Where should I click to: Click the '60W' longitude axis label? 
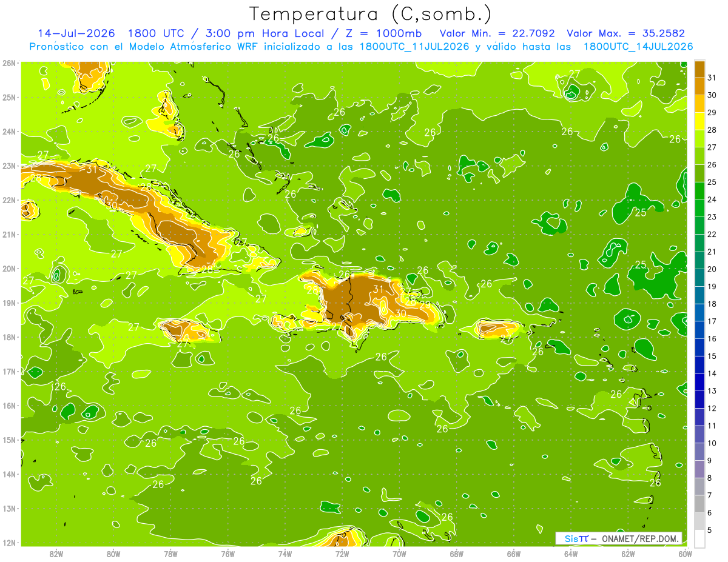click(685, 554)
